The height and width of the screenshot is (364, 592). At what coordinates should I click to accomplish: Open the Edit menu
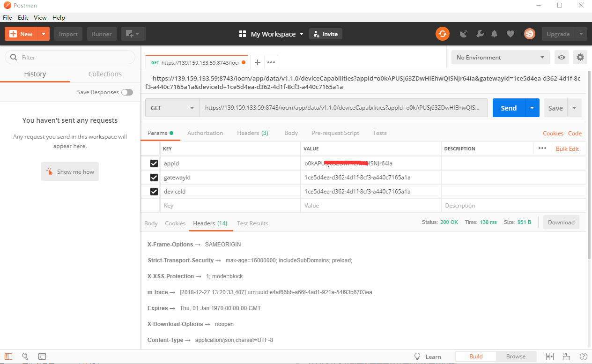tap(23, 17)
